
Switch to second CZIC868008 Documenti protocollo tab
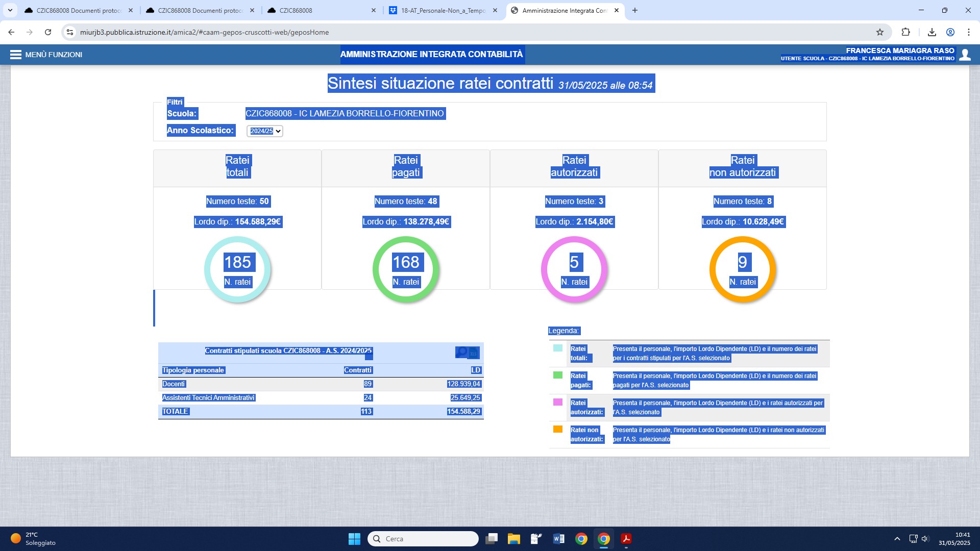point(200,10)
